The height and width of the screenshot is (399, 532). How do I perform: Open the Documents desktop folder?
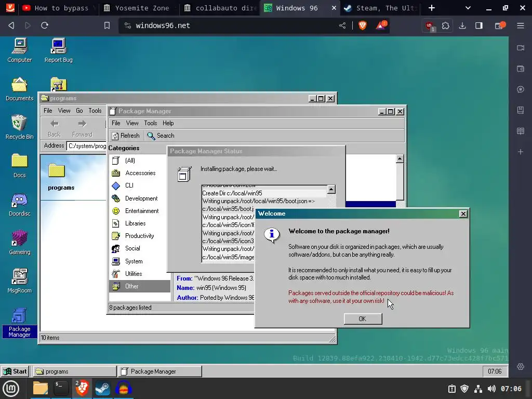tap(19, 89)
